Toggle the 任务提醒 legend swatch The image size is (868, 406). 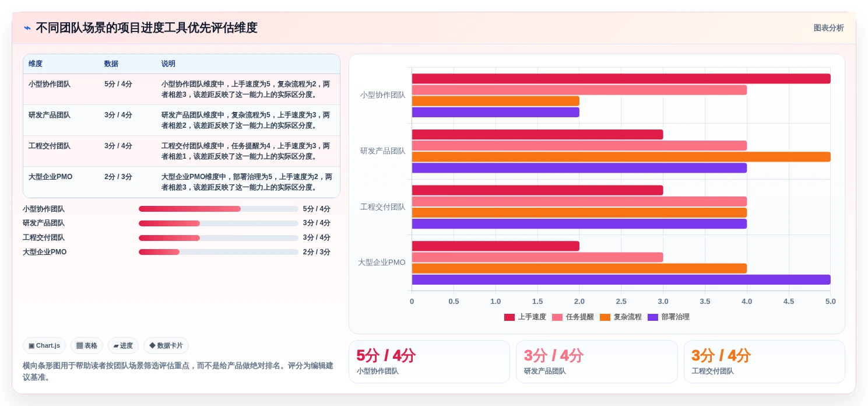557,317
